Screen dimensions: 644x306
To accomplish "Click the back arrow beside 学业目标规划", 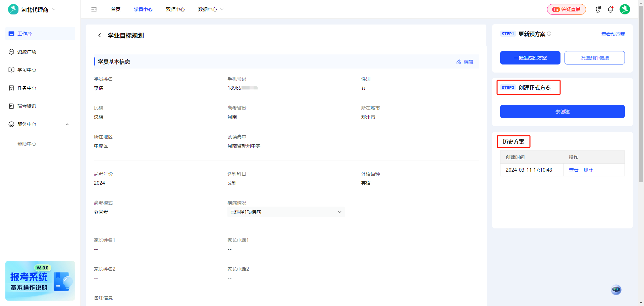I will coord(99,35).
